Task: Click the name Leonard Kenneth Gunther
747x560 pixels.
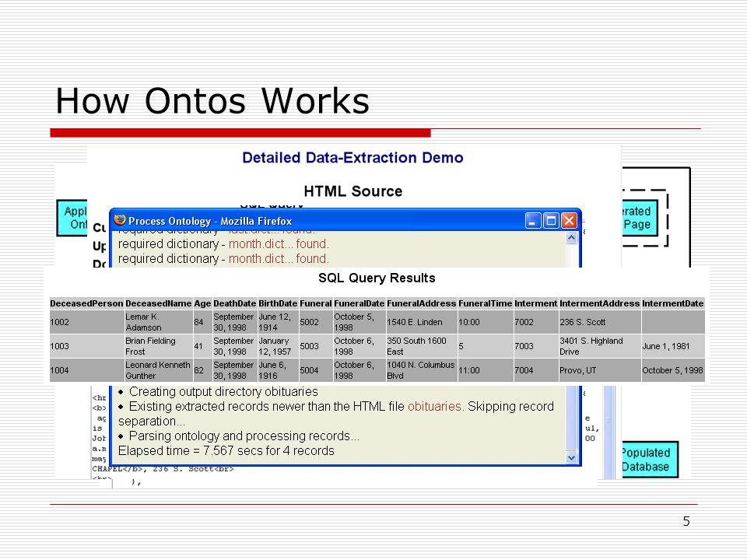Action: [158, 370]
